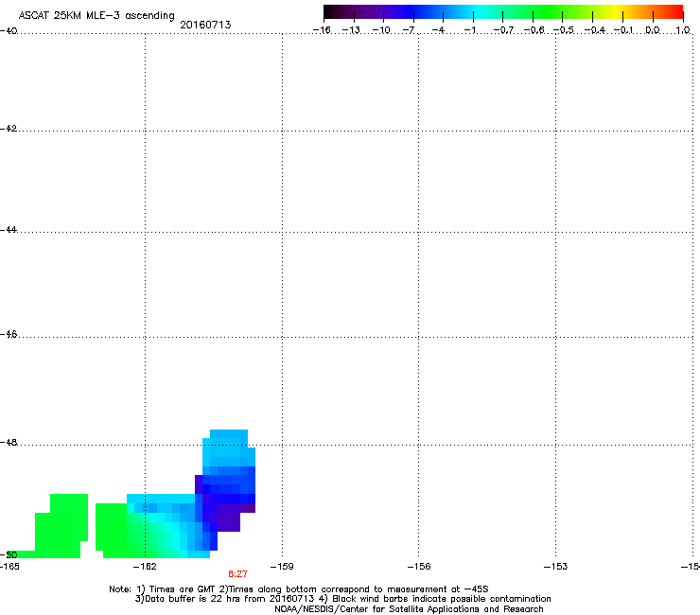Click the 1.0 color bar label
Image resolution: width=700 pixels, height=615 pixels.
click(683, 30)
